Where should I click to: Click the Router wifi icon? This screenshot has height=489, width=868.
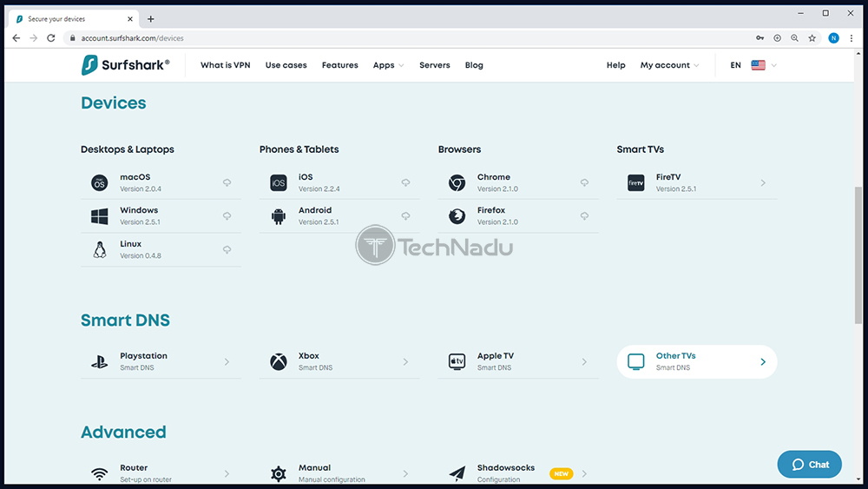tap(100, 473)
